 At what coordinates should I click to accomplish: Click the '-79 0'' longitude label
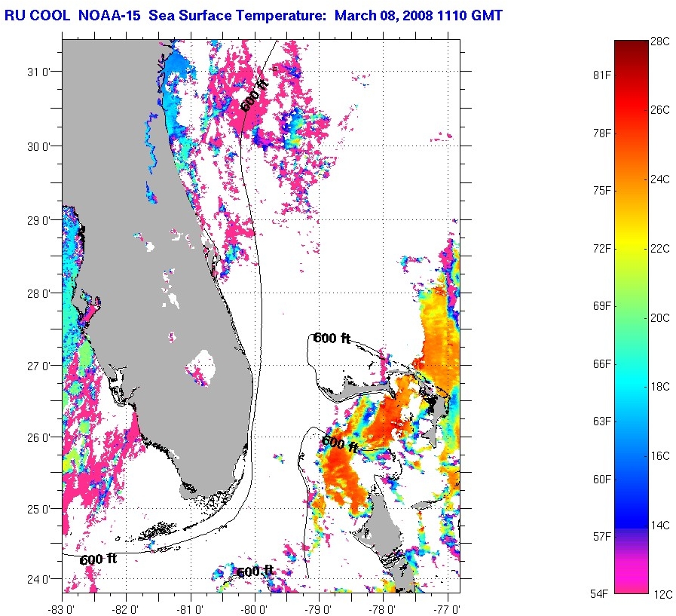pyautogui.click(x=318, y=609)
